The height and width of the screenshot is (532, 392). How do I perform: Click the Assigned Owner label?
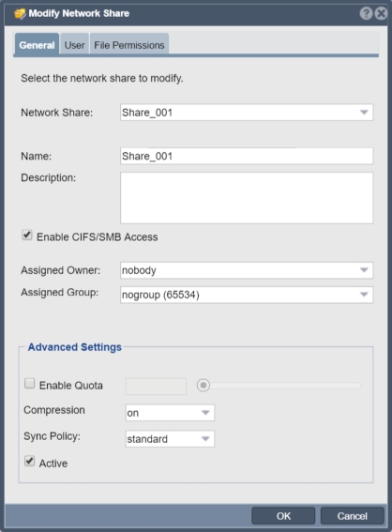click(x=61, y=270)
